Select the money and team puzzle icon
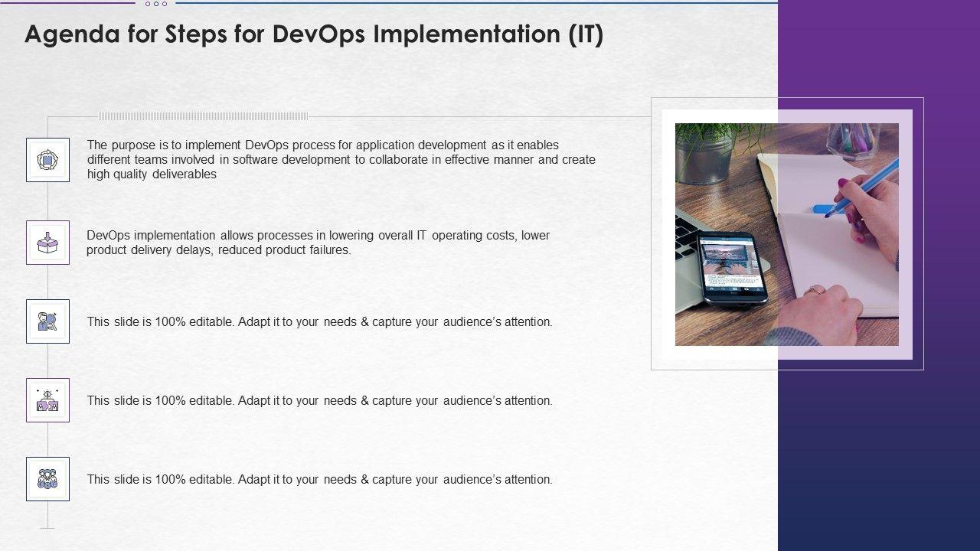 pyautogui.click(x=47, y=400)
